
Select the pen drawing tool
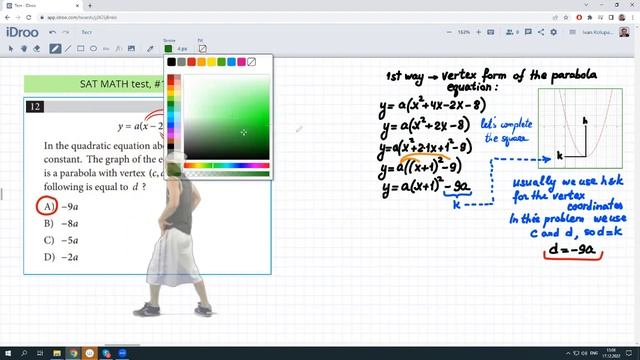[x=55, y=49]
